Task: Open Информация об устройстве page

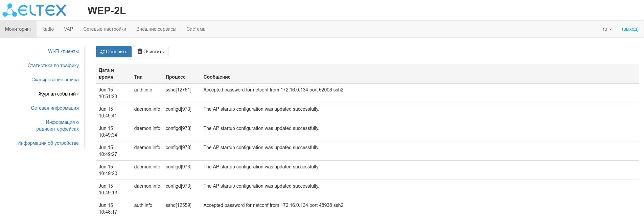Action: click(x=48, y=143)
